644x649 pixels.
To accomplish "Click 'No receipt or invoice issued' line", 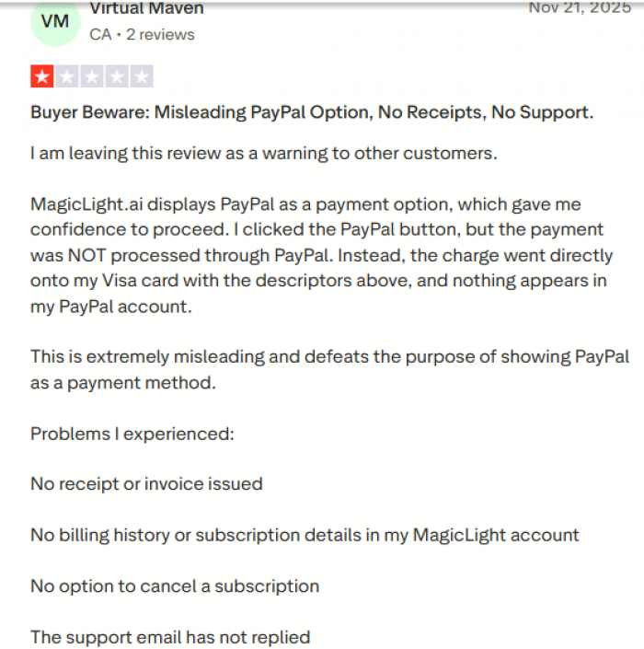I will [146, 484].
